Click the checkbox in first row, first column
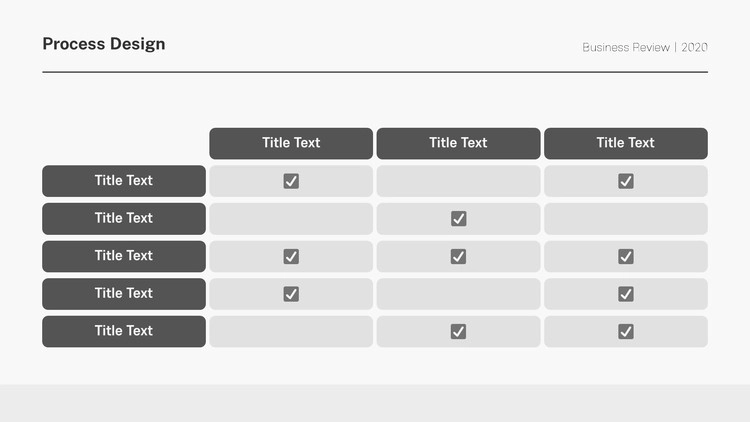This screenshot has width=750, height=422. (291, 181)
